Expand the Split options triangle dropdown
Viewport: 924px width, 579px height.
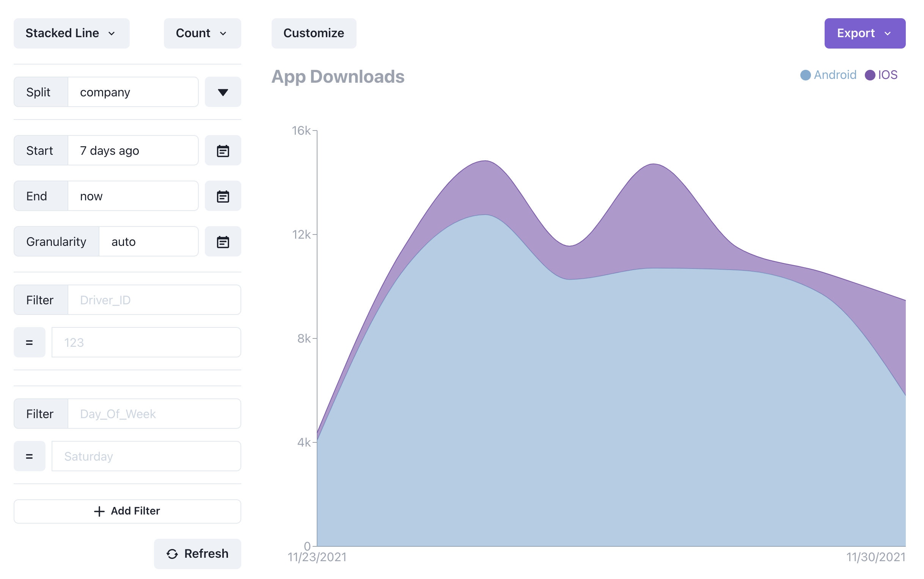(x=223, y=92)
